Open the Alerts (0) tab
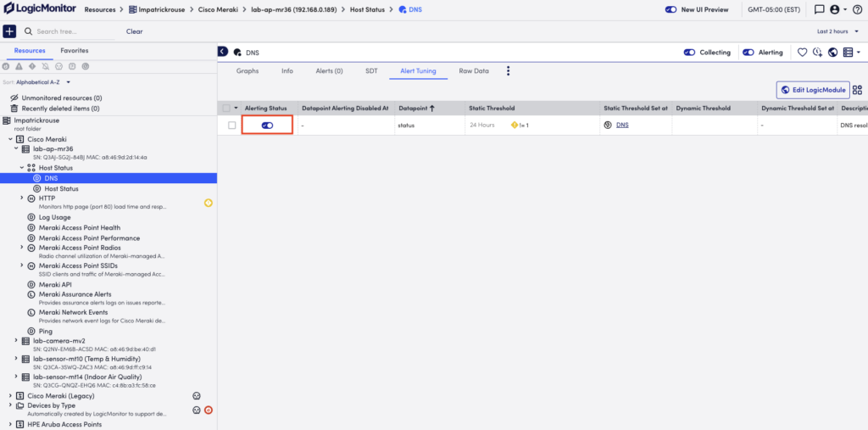Screen dimensions: 868x430 (330, 71)
